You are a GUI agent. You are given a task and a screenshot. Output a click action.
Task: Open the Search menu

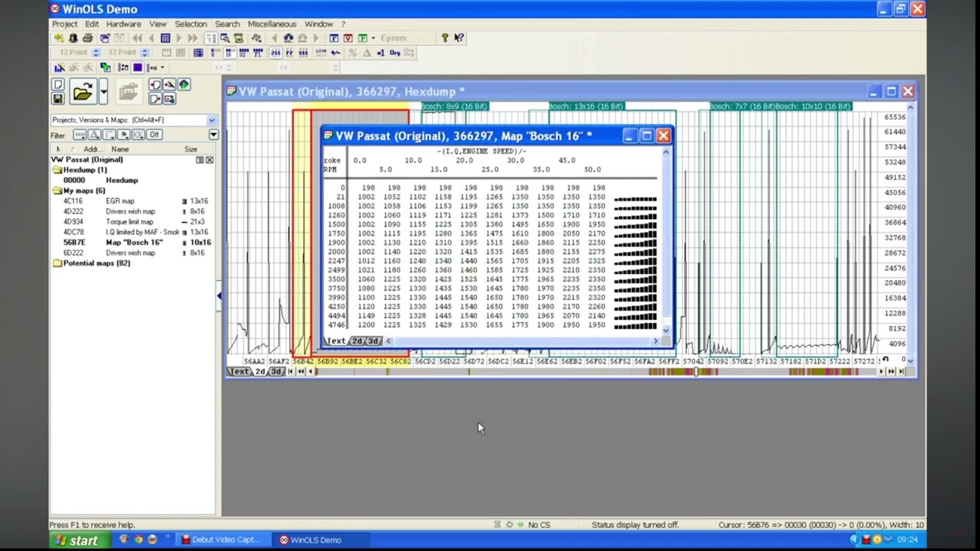(x=227, y=24)
